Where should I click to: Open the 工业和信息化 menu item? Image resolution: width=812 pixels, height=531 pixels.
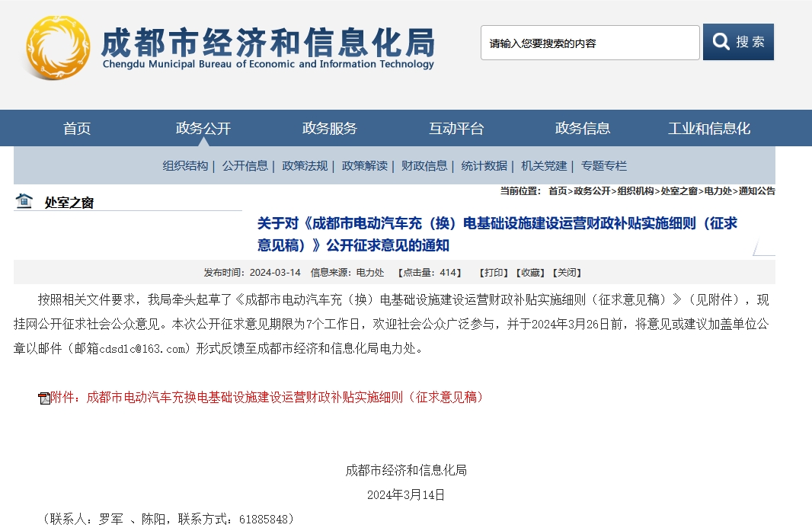tap(708, 129)
